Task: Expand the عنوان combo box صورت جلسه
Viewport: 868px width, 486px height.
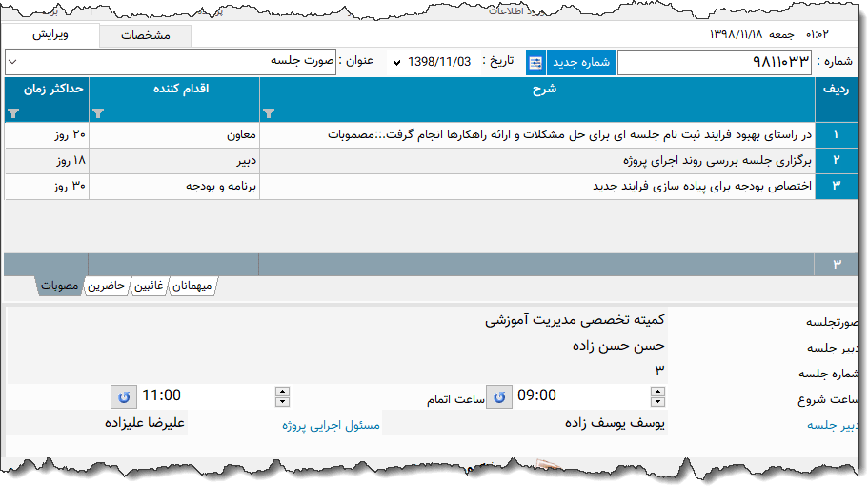Action: click(x=12, y=62)
